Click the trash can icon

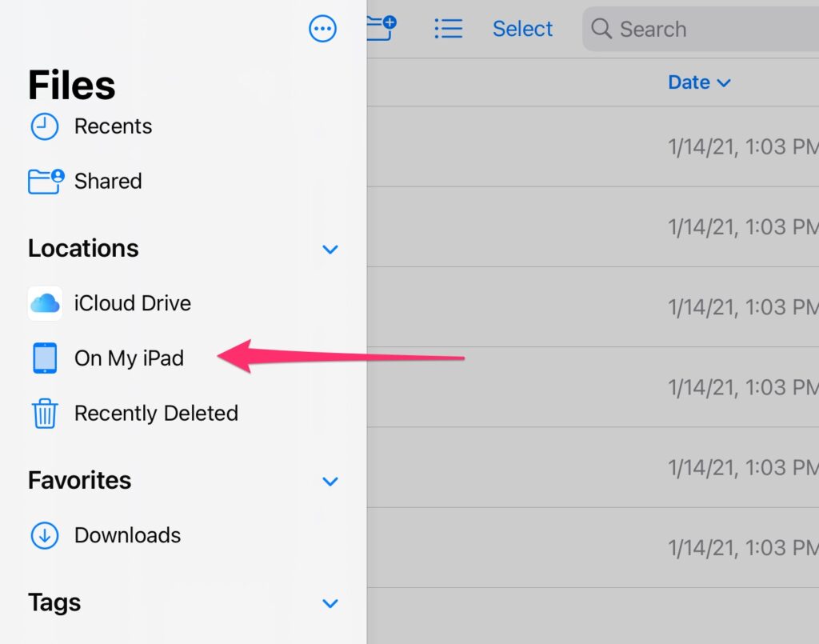coord(45,413)
